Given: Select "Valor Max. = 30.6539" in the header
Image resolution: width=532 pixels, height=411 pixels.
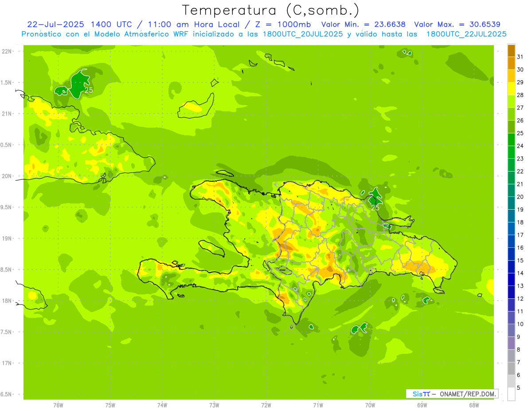Looking at the screenshot, I should [x=457, y=24].
